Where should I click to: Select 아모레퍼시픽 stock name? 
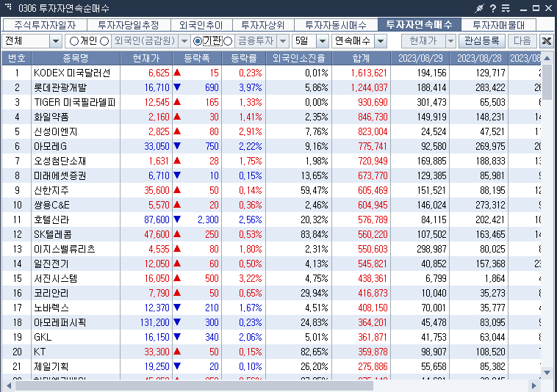pos(60,323)
